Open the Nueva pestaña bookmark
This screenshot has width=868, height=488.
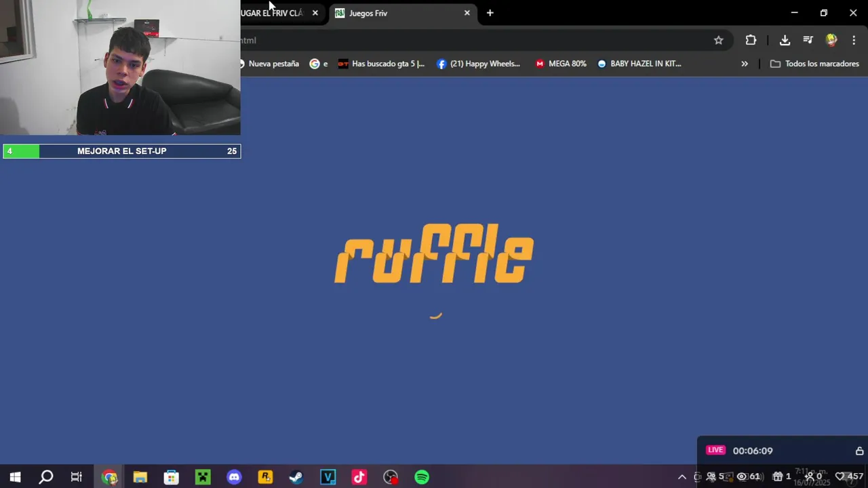click(270, 64)
